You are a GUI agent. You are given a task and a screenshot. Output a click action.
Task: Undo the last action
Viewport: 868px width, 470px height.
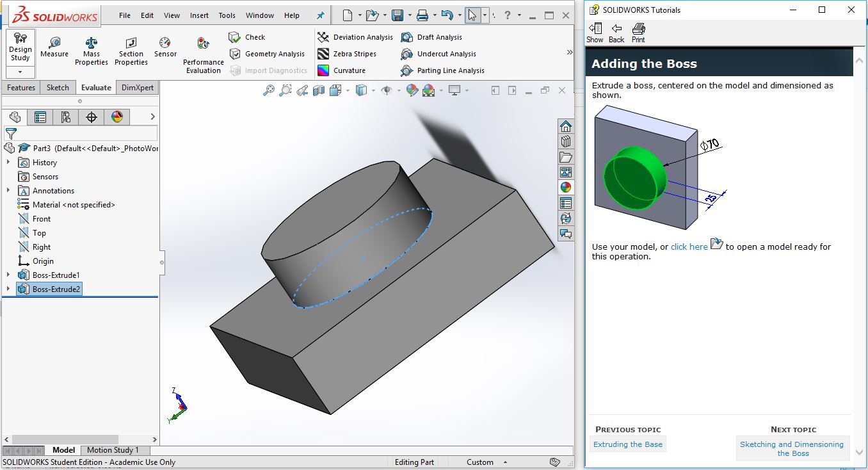pos(447,15)
